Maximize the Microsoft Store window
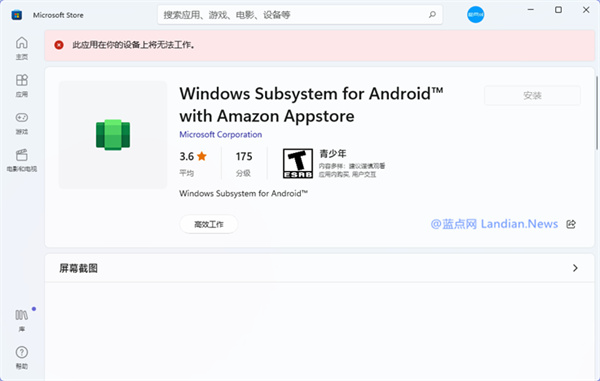This screenshot has width=600, height=381. pos(559,10)
